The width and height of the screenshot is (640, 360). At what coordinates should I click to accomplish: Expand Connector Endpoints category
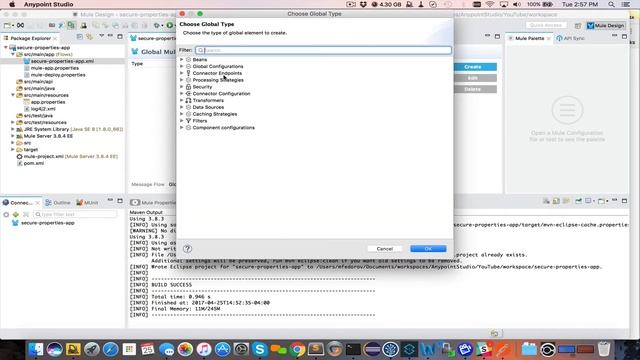[182, 73]
